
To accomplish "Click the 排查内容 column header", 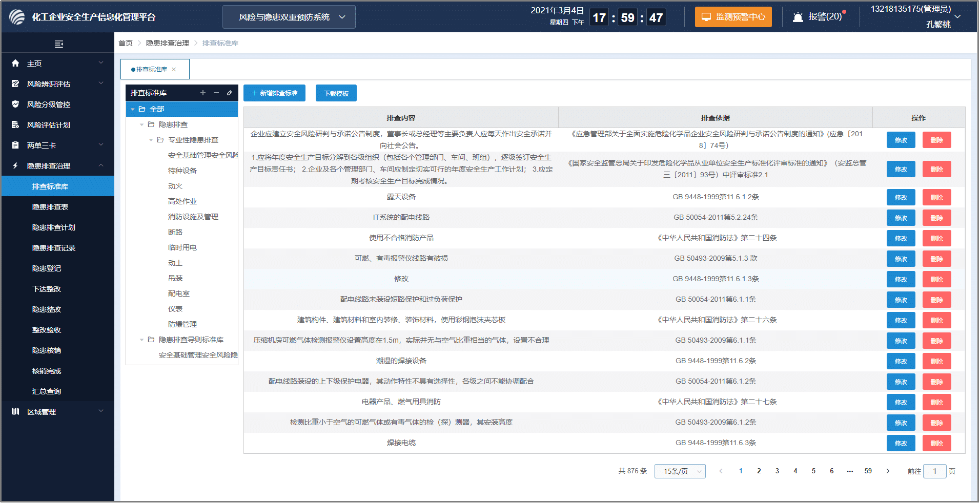I will click(401, 118).
